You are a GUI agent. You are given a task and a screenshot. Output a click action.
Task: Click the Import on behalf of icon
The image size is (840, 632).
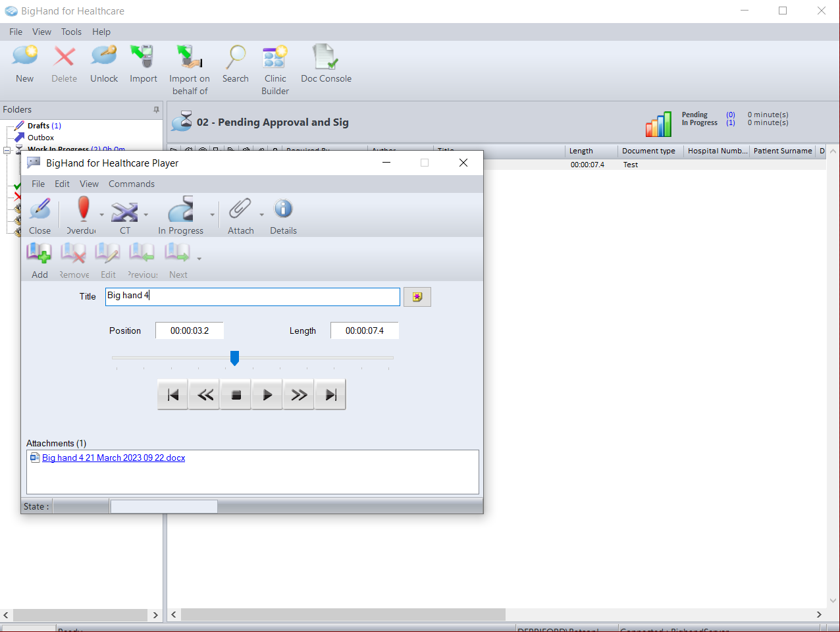point(190,57)
